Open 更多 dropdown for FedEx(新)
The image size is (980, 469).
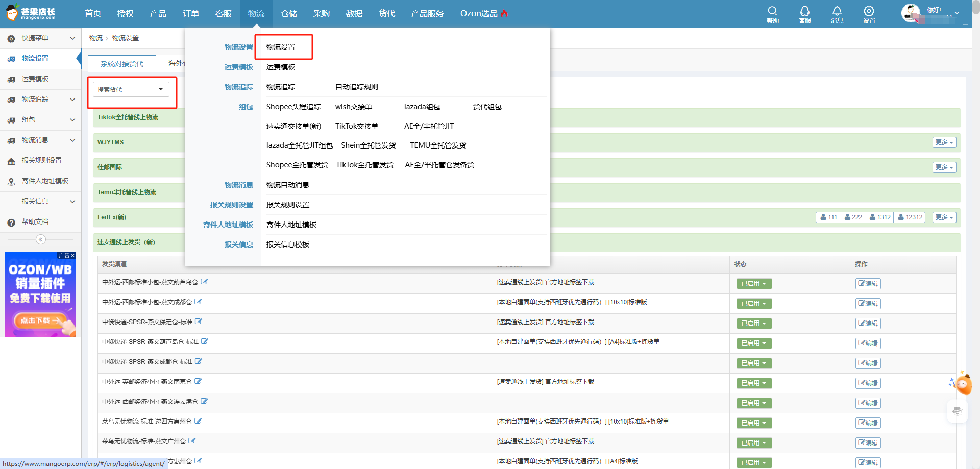[x=944, y=217]
